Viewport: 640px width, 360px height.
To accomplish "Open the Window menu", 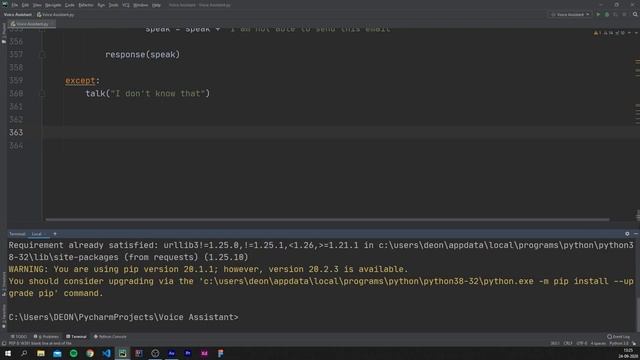I will point(141,5).
